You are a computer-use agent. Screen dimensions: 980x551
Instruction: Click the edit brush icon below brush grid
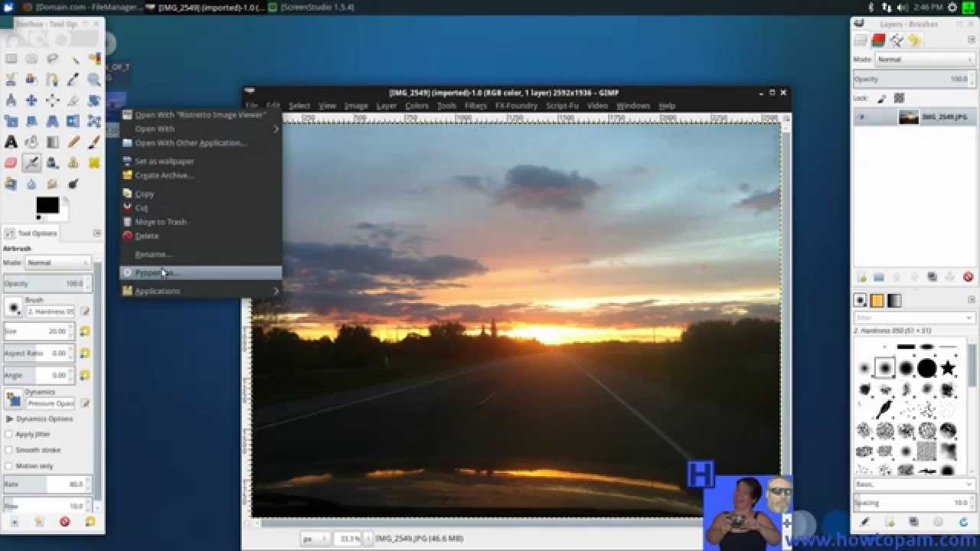point(864,522)
